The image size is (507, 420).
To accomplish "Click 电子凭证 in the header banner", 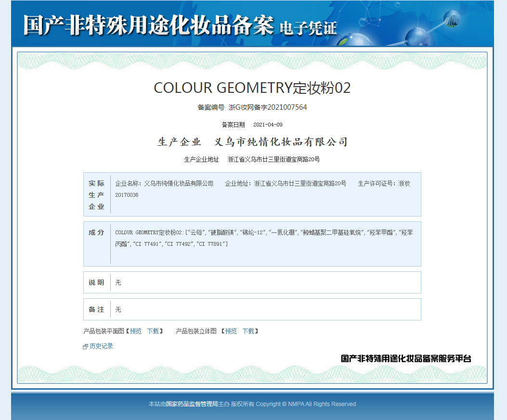I will point(309,28).
